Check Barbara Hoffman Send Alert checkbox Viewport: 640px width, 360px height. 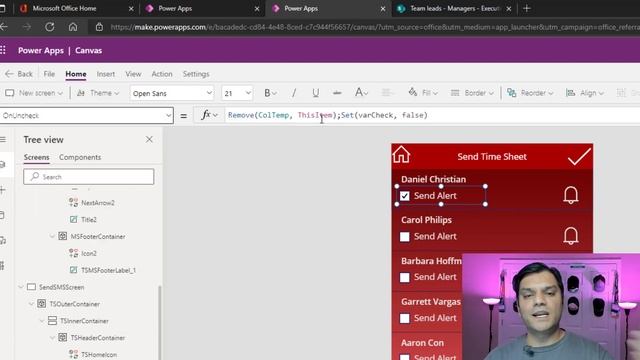coord(404,278)
